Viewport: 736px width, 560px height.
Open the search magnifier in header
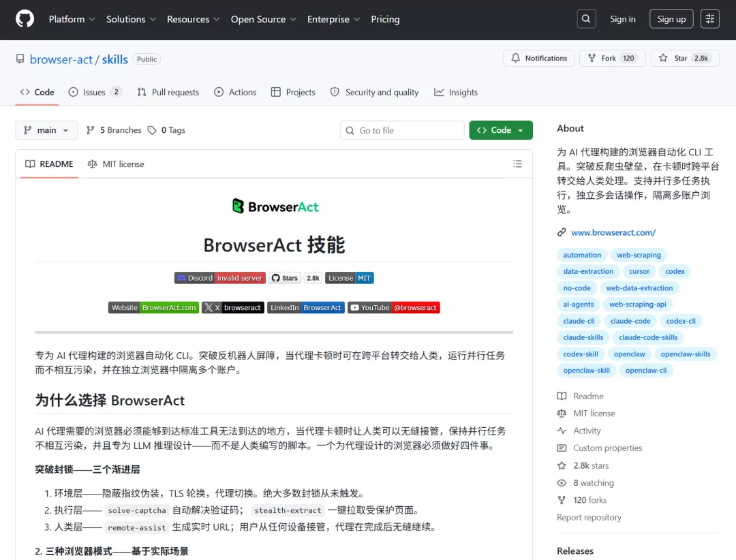586,19
